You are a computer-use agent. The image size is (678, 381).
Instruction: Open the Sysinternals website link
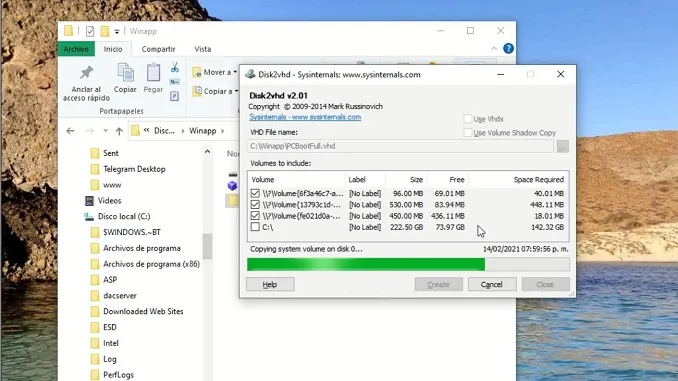point(305,117)
